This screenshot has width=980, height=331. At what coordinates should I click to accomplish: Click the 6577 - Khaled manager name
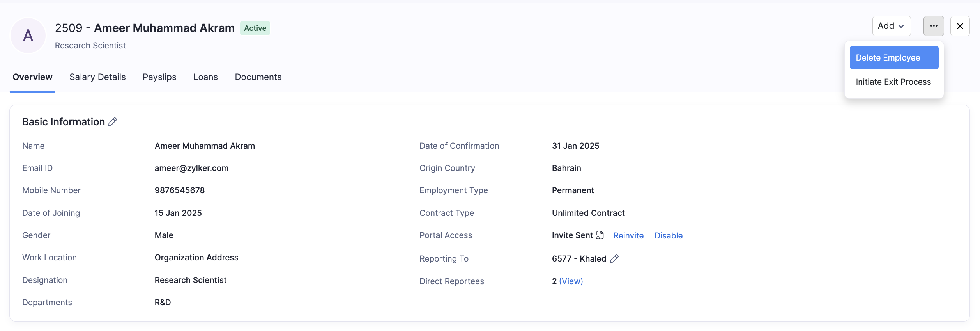(x=579, y=259)
